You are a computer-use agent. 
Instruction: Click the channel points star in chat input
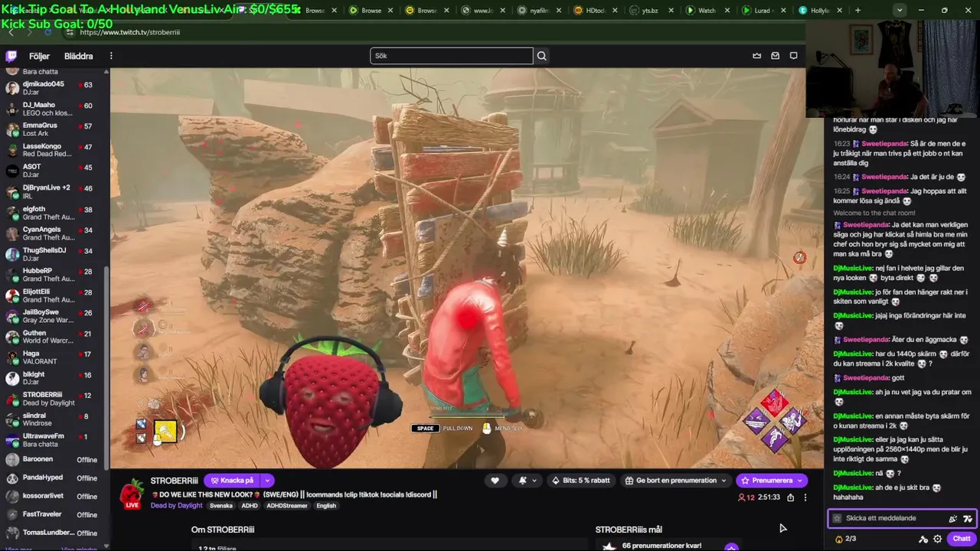[x=837, y=518]
